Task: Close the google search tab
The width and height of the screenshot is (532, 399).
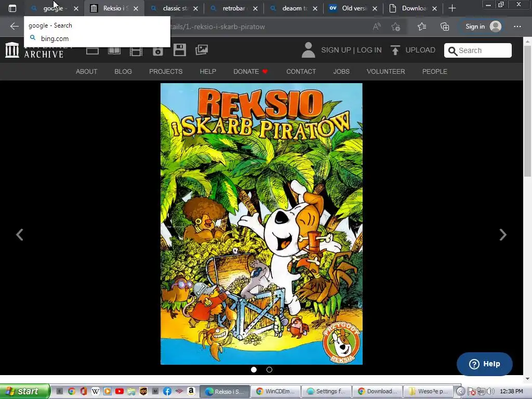Action: [76, 8]
